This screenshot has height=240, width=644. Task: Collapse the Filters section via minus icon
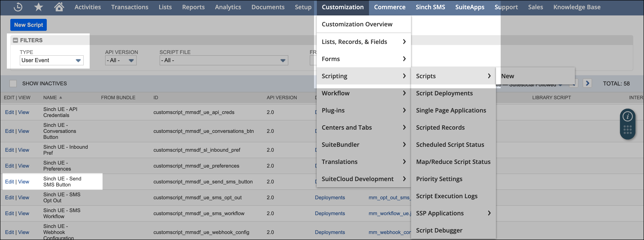15,40
